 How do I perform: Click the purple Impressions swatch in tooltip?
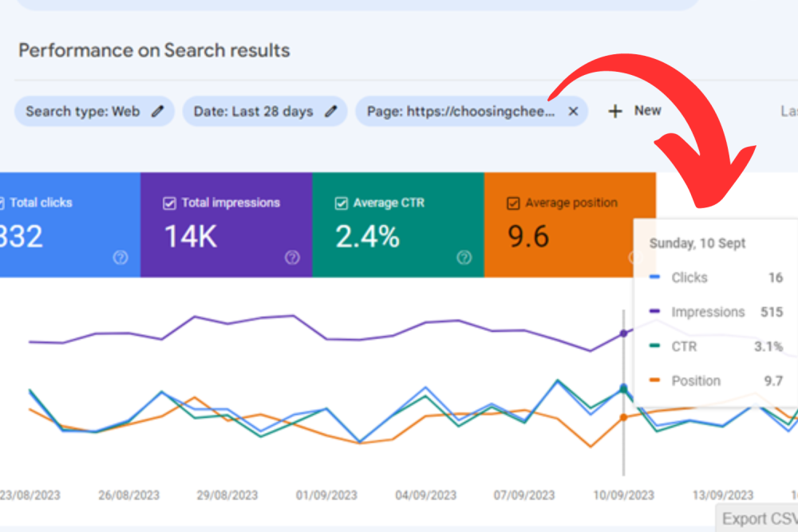(x=655, y=313)
